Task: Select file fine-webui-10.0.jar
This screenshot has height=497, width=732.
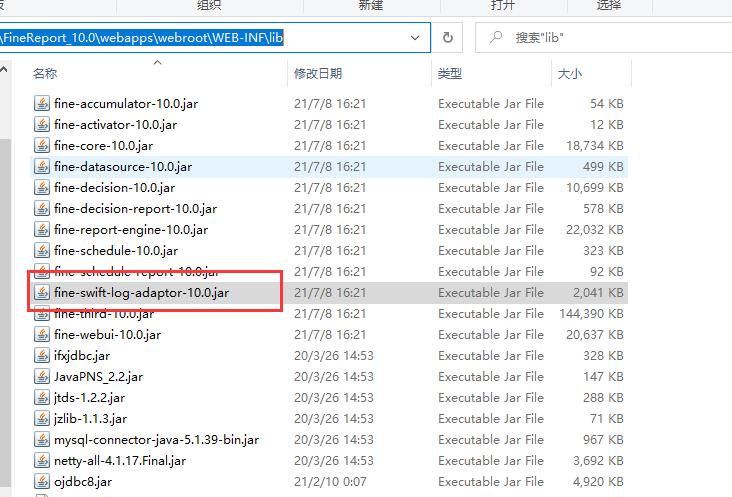Action: click(107, 334)
